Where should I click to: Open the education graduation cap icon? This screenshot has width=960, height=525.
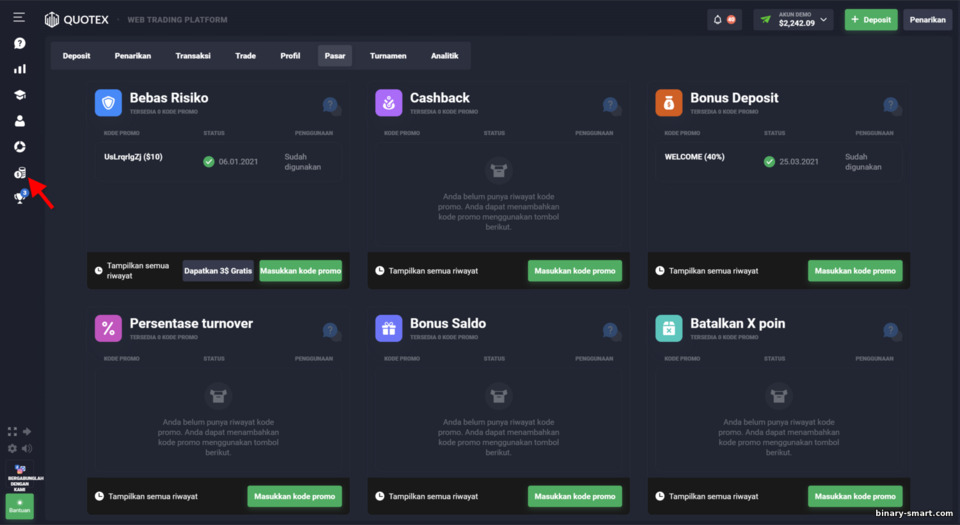(x=20, y=94)
